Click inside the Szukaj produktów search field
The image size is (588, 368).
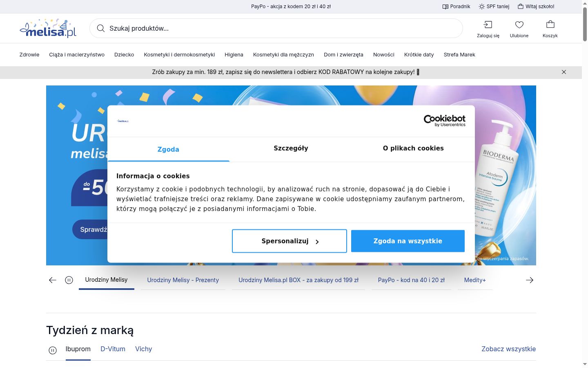276,28
